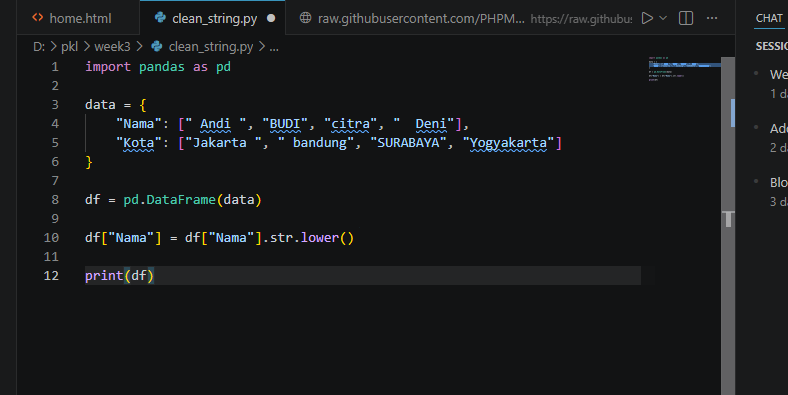Click the HTML file icon on the home.html tab
This screenshot has height=395, width=788.
38,18
